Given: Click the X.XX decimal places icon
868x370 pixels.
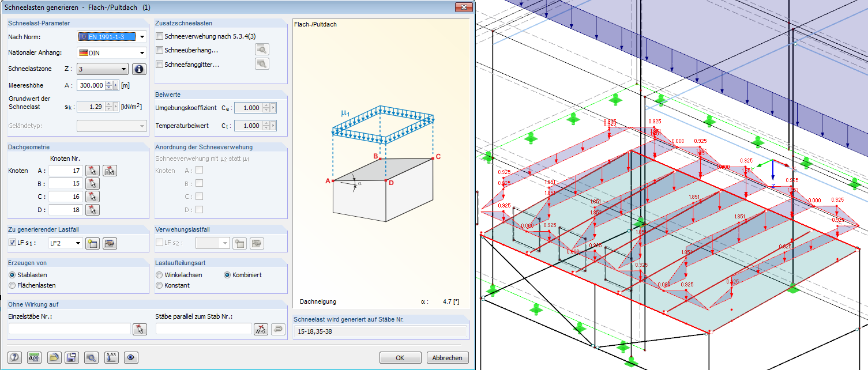Looking at the screenshot, I should click(x=112, y=357).
